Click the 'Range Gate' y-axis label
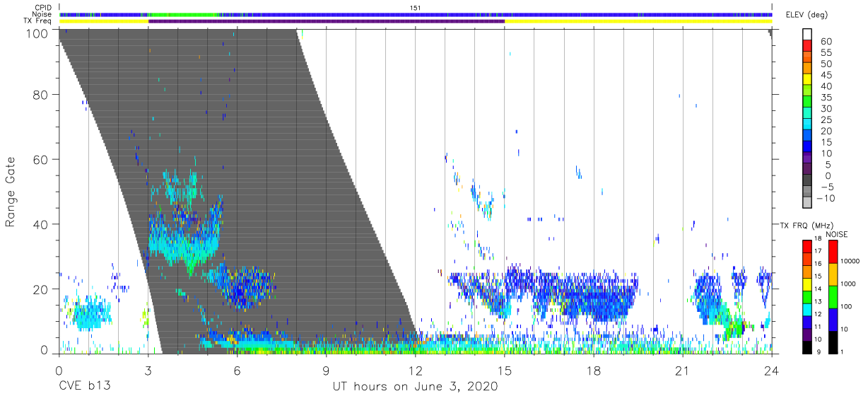 tap(11, 192)
